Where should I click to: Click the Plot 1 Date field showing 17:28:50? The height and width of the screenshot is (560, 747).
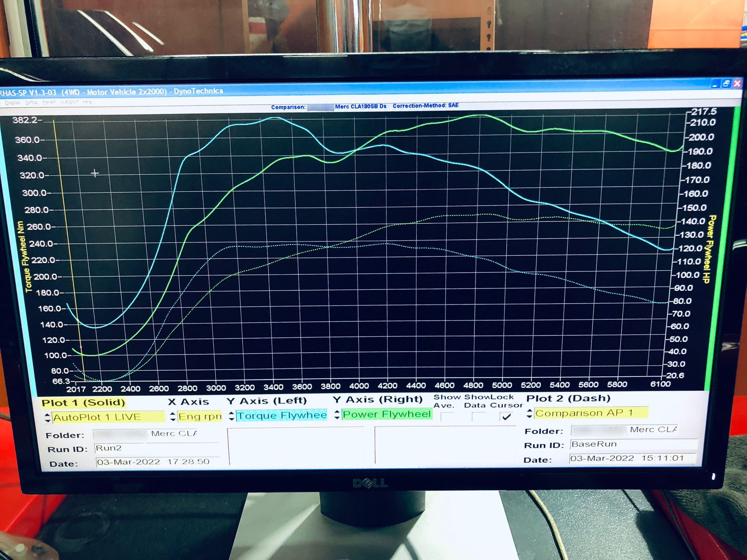pyautogui.click(x=158, y=462)
